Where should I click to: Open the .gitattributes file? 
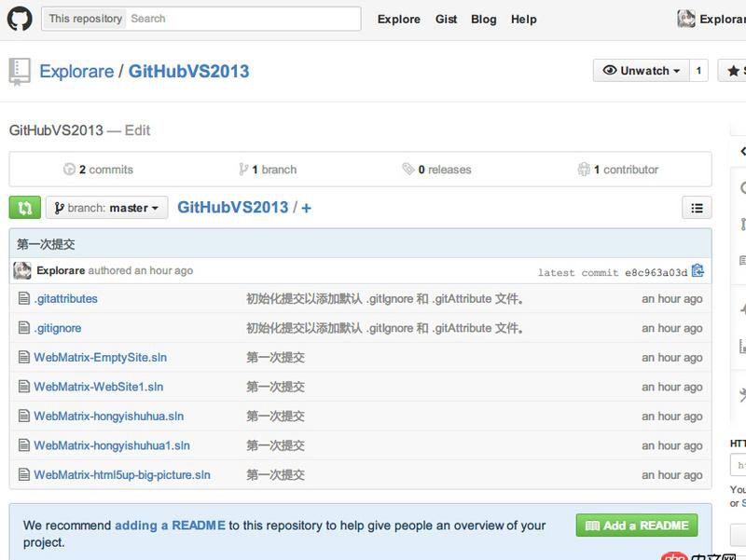(x=65, y=298)
